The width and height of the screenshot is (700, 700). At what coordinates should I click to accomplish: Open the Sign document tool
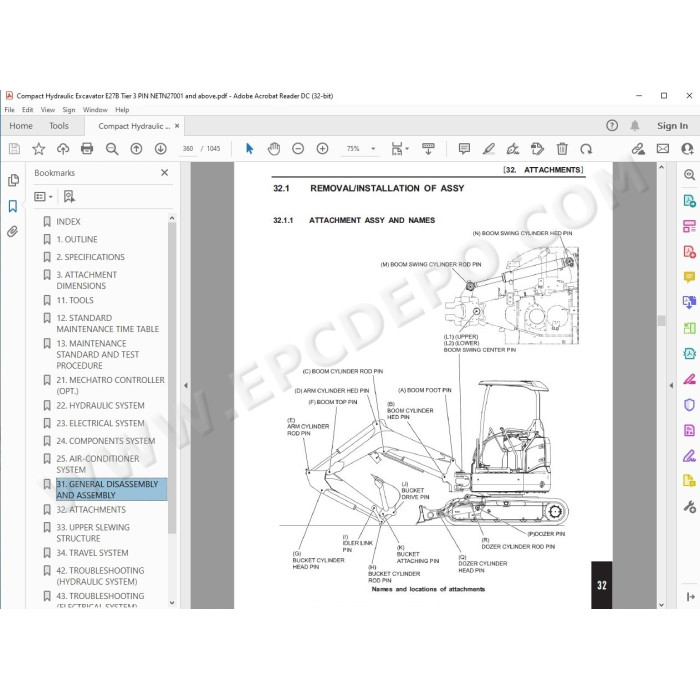[513, 149]
